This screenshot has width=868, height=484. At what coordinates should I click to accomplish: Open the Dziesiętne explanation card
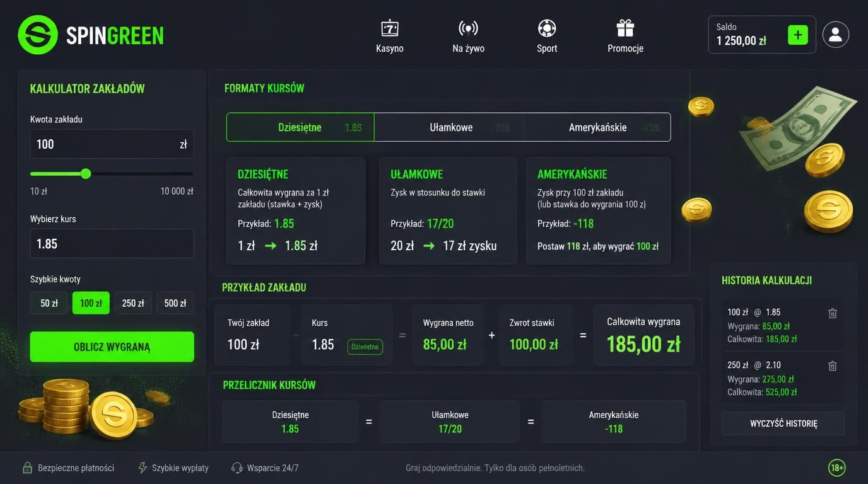[x=296, y=210]
